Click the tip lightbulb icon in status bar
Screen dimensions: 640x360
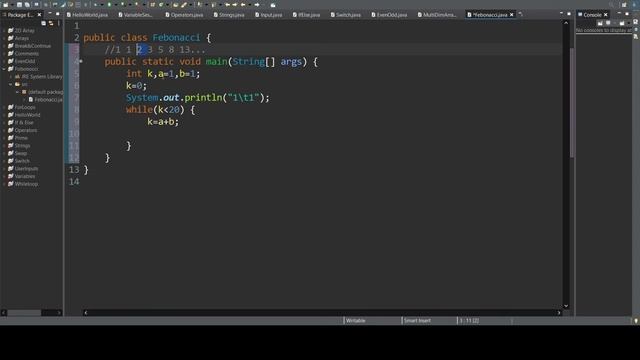pyautogui.click(x=636, y=321)
